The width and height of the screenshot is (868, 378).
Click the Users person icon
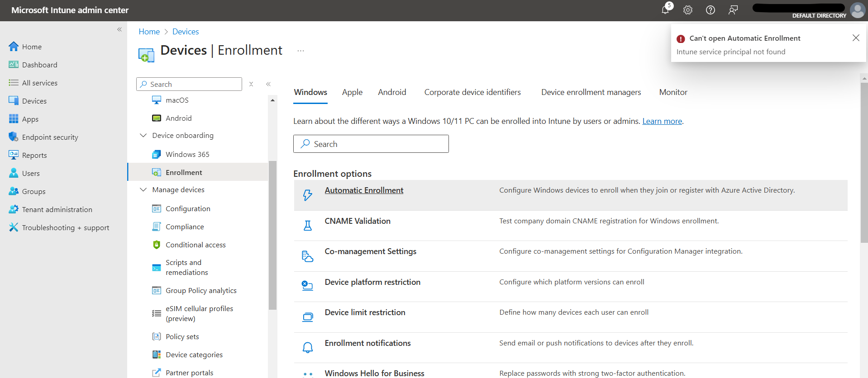(x=14, y=173)
